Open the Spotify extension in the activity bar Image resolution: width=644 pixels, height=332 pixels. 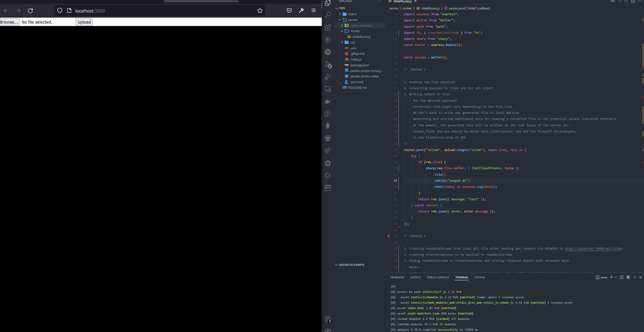(x=328, y=52)
